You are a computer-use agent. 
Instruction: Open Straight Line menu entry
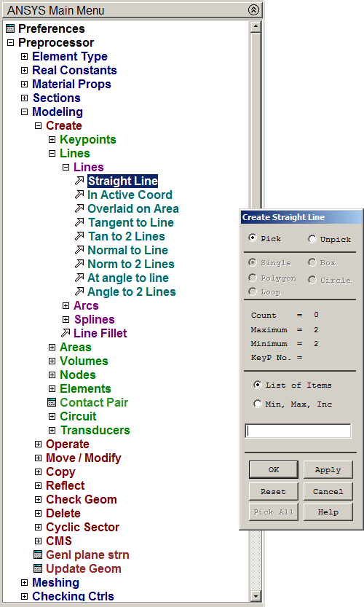122,181
